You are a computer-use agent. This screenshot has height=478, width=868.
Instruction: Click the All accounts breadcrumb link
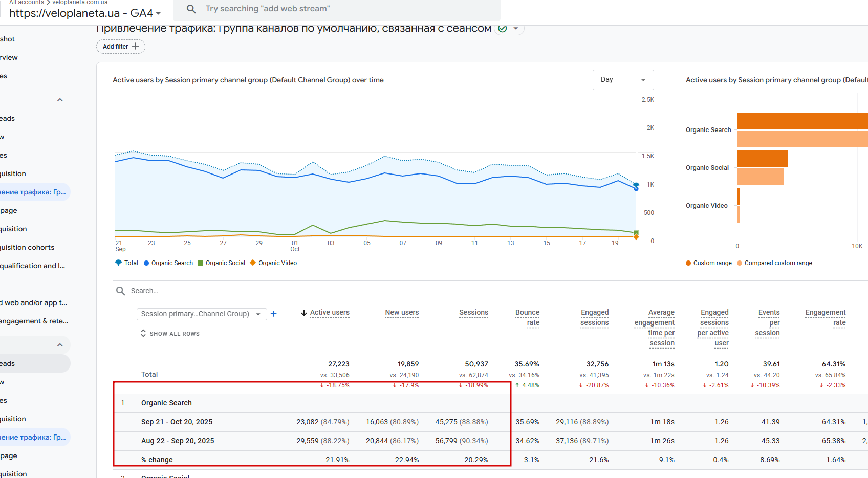coord(27,3)
